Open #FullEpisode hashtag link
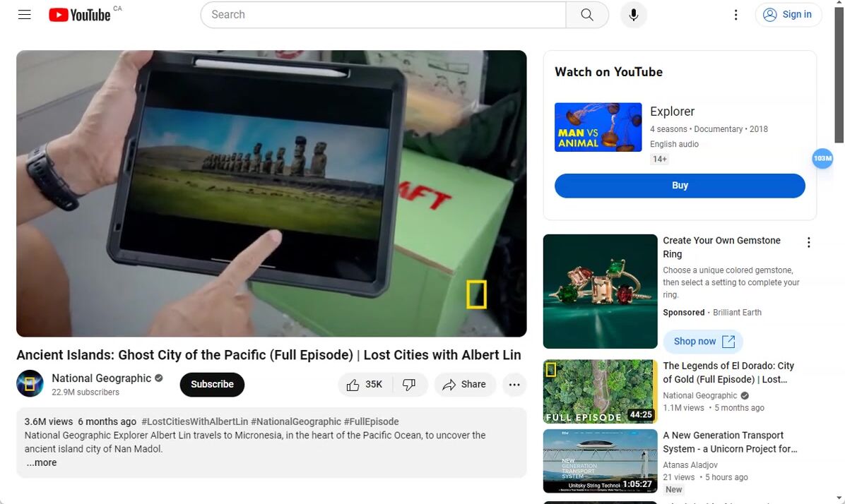845x504 pixels. point(372,421)
